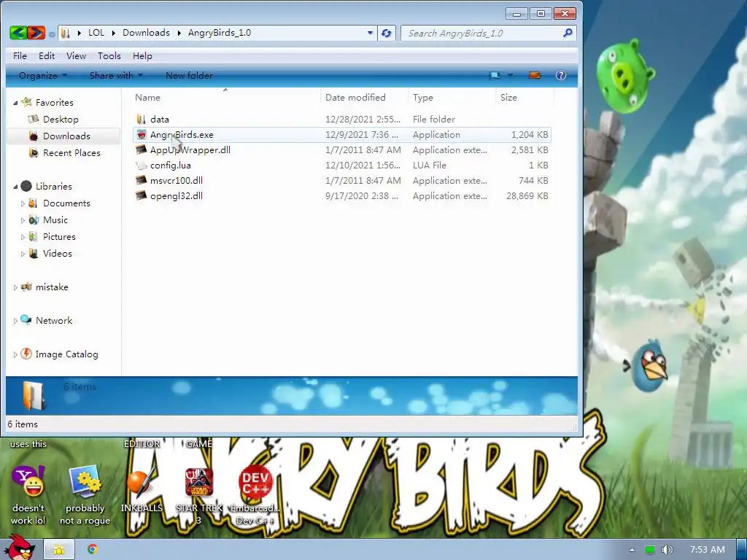Screen dimensions: 747x560
Task: Launch the STAR TREK 3 desktop shortcut
Action: click(x=199, y=482)
